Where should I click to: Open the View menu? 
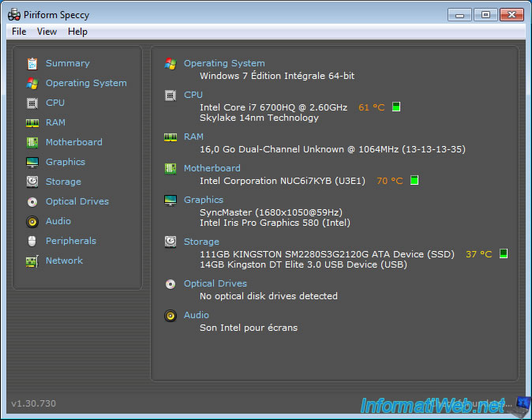pyautogui.click(x=47, y=32)
